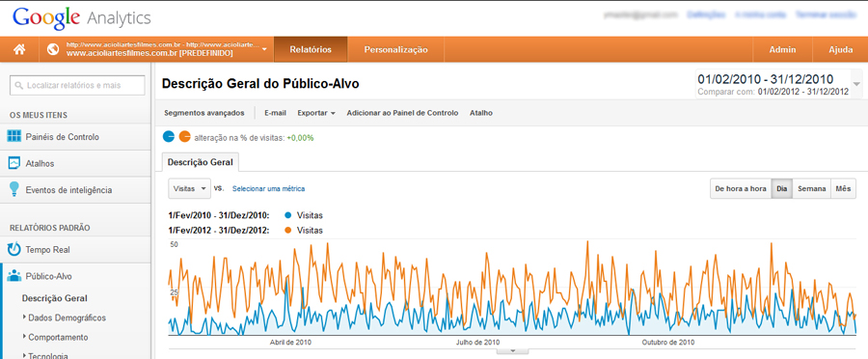Click Selecionar uma métrica link
868x359 pixels.
pos(268,189)
